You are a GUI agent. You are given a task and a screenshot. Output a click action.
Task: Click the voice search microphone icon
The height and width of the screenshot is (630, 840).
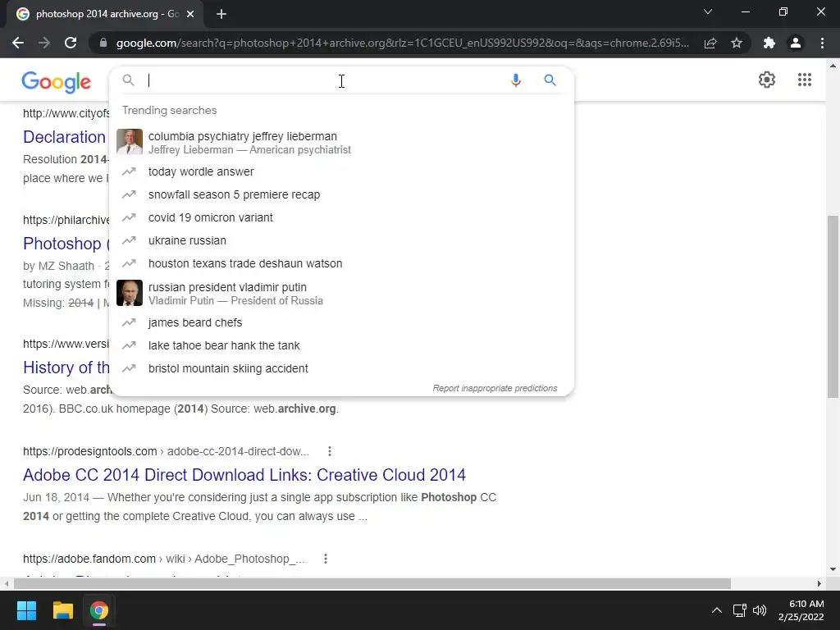click(x=515, y=80)
